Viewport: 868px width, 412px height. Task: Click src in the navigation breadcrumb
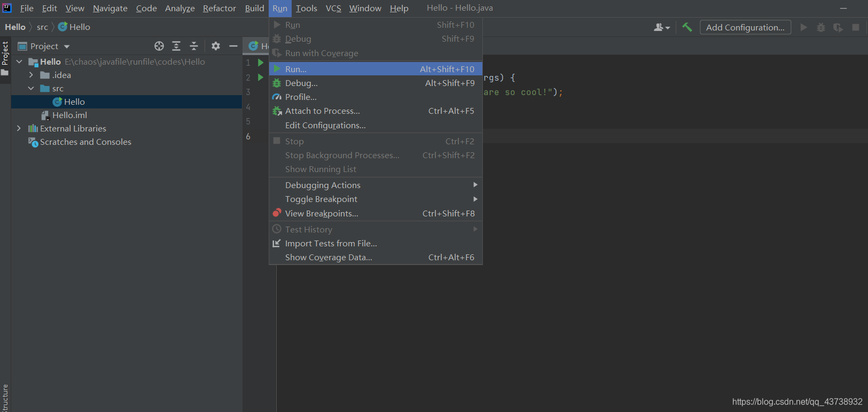coord(42,27)
